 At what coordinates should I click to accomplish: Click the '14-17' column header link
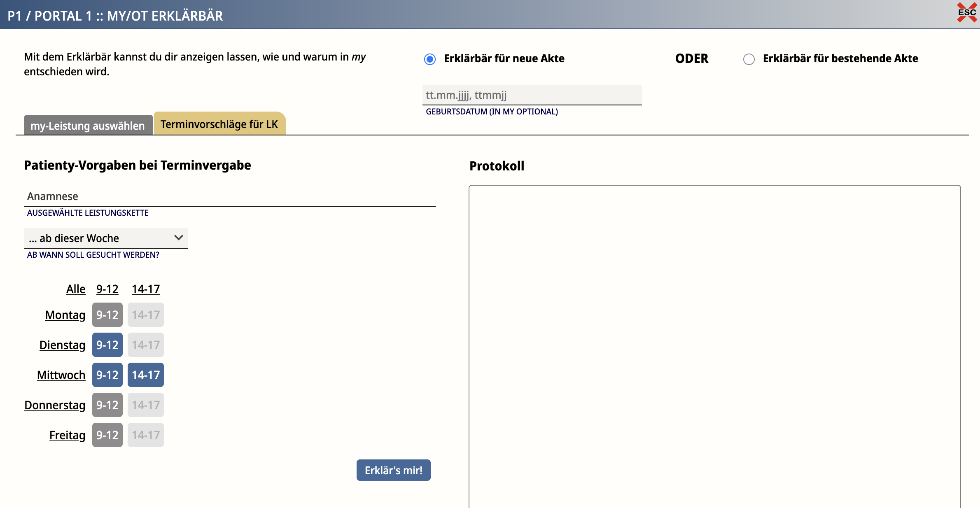point(145,289)
